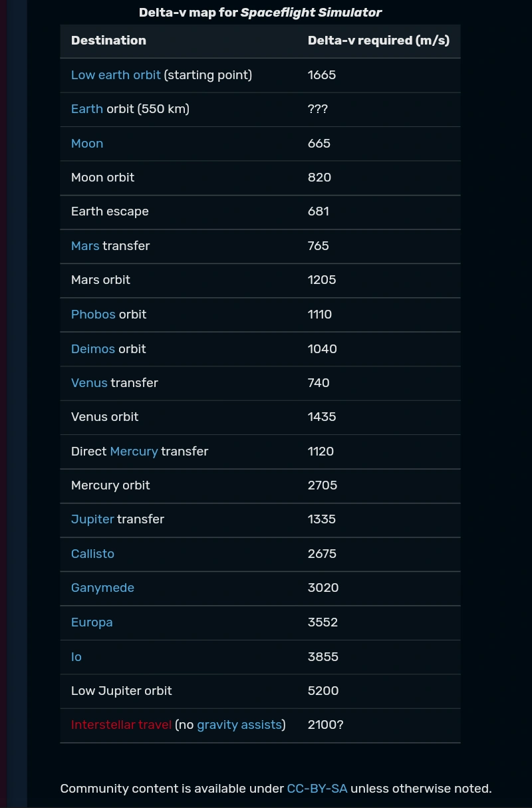Click the Venus link in the Venus transfer row
This screenshot has height=808, width=532.
click(89, 383)
